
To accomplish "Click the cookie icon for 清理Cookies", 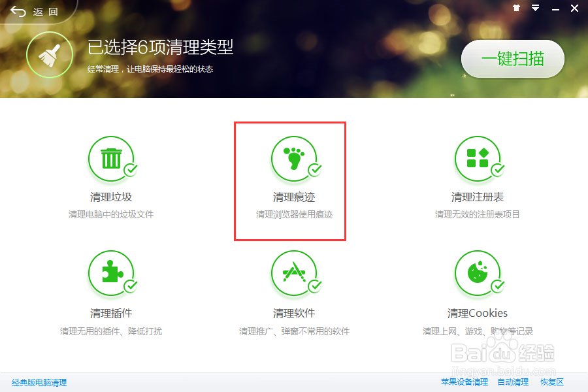I will [x=478, y=273].
